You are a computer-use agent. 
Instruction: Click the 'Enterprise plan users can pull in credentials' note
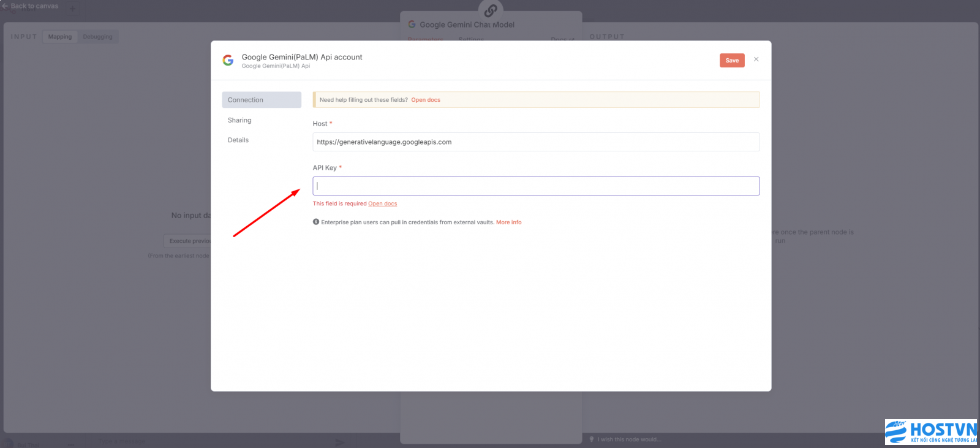(x=407, y=222)
